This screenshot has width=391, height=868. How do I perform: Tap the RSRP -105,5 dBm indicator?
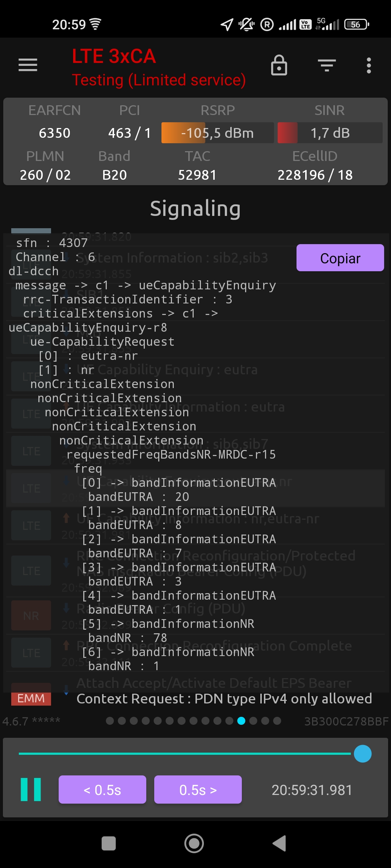217,133
